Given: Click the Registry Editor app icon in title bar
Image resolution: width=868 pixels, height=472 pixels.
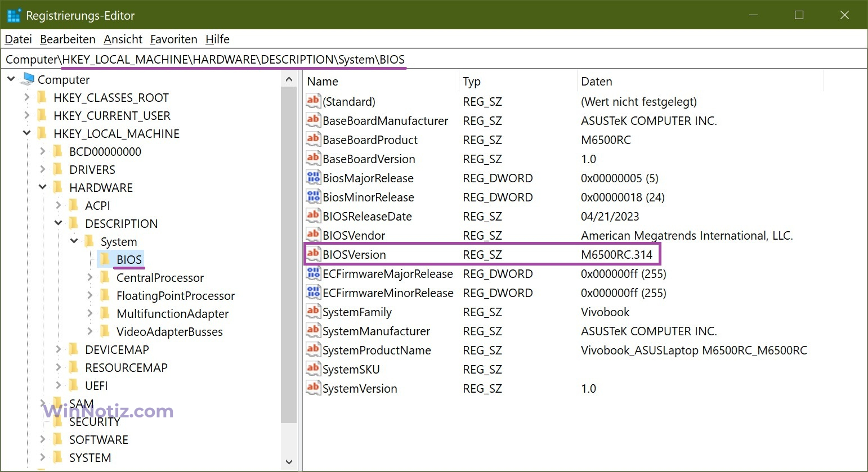Looking at the screenshot, I should [14, 15].
